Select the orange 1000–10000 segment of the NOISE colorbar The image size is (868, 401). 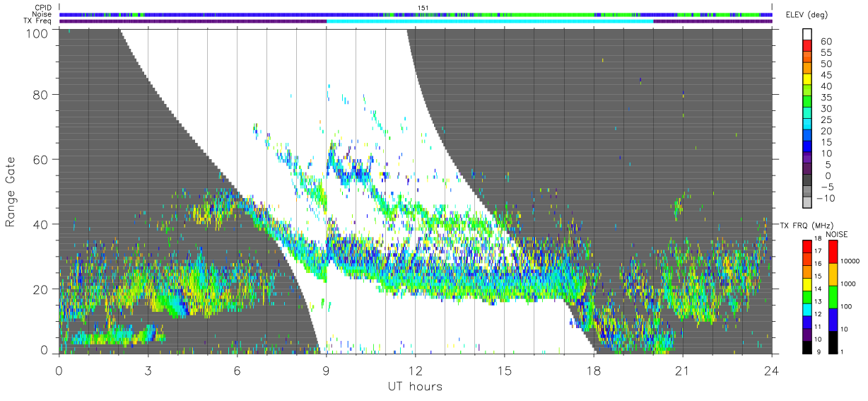pos(833,274)
